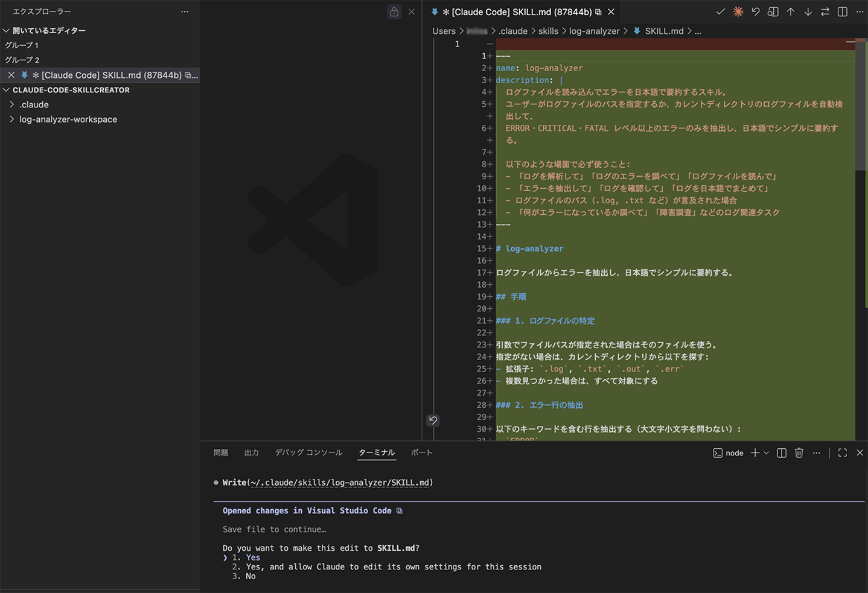This screenshot has height=593, width=868.
Task: Maximize the terminal panel with the fullscreen icon
Action: 842,452
